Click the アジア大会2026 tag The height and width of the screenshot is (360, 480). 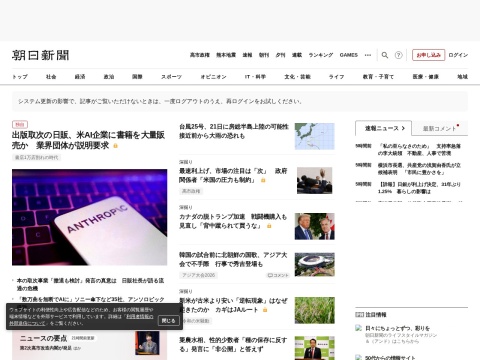[x=198, y=275]
